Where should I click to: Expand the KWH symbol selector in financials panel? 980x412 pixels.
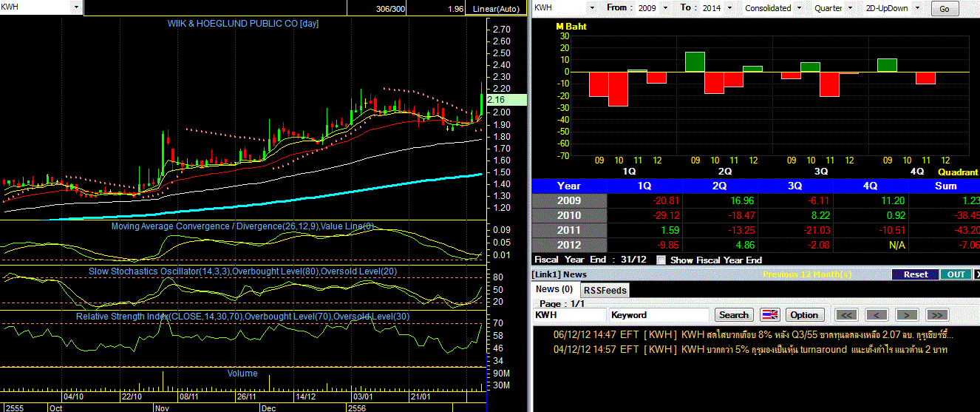(592, 7)
